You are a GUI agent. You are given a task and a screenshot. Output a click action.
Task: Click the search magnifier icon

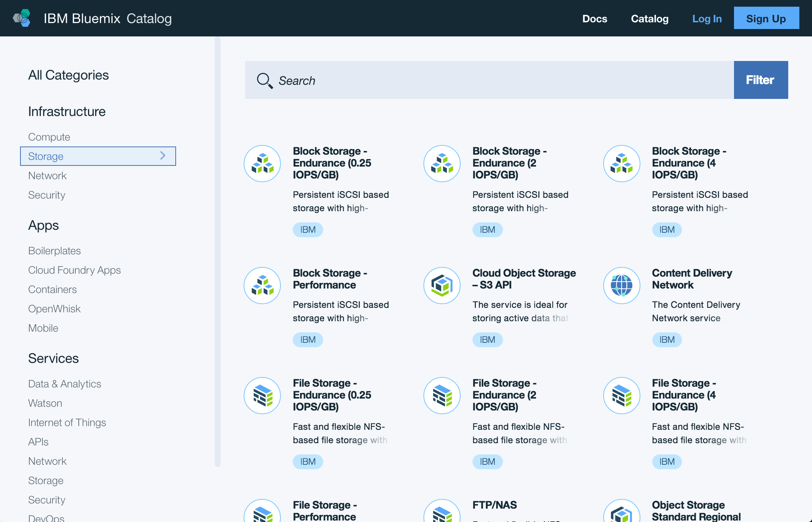point(264,80)
